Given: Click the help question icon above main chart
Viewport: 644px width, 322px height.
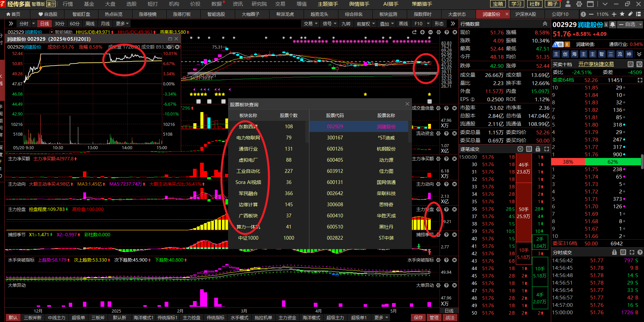Looking at the screenshot, I should tap(447, 32).
